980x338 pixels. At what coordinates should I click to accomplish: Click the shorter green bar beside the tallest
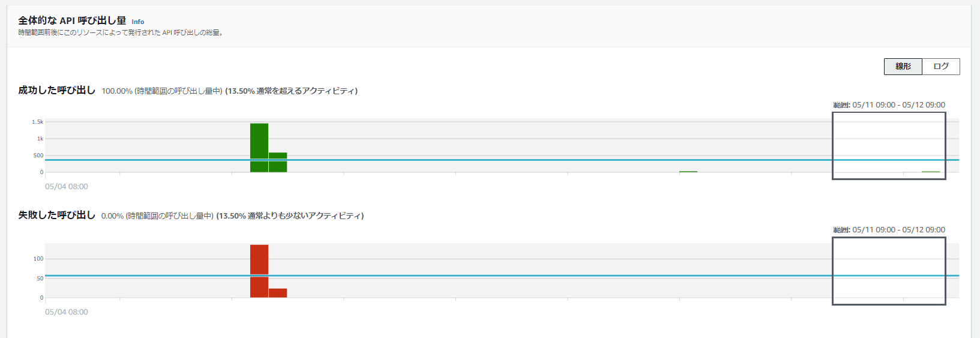(278, 163)
